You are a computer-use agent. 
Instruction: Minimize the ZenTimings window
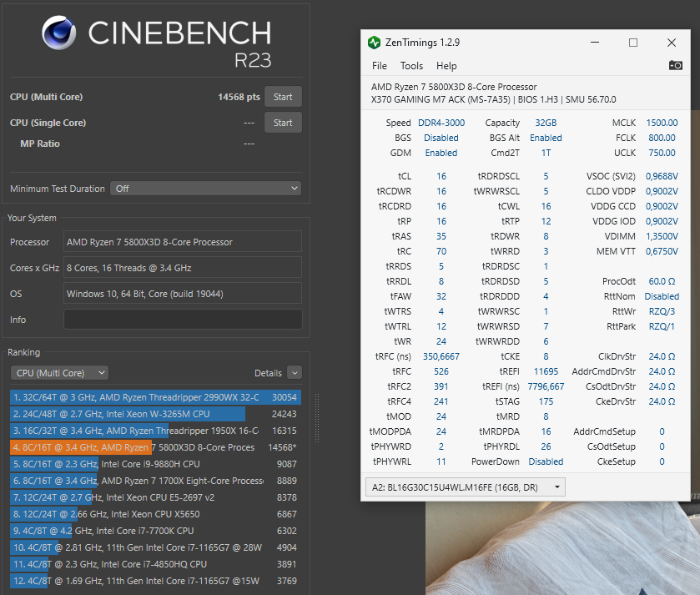click(x=595, y=43)
